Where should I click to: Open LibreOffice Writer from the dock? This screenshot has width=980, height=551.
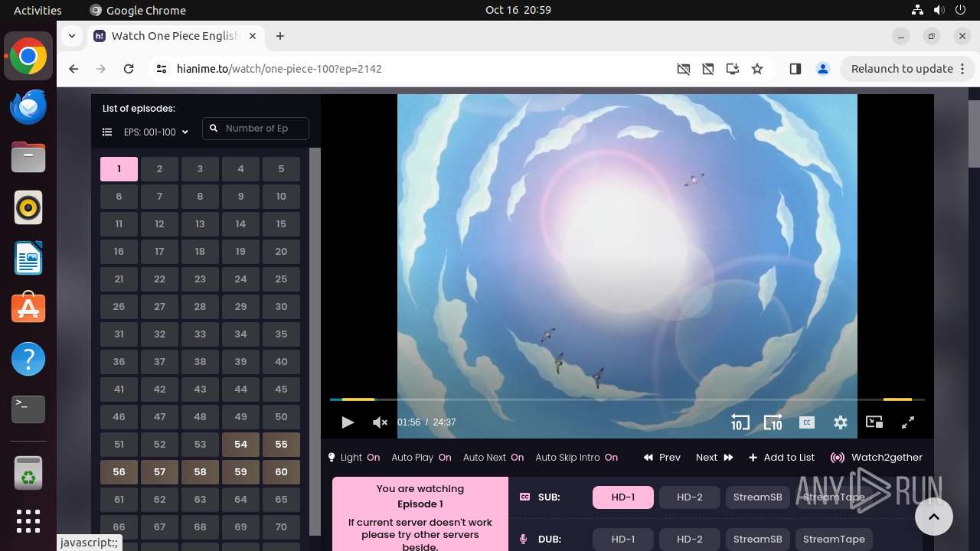pos(28,259)
